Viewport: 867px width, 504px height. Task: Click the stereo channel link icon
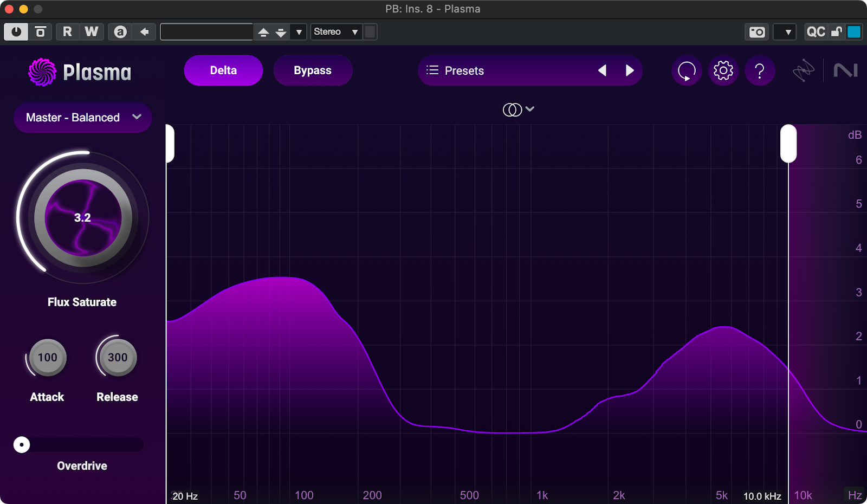click(512, 109)
